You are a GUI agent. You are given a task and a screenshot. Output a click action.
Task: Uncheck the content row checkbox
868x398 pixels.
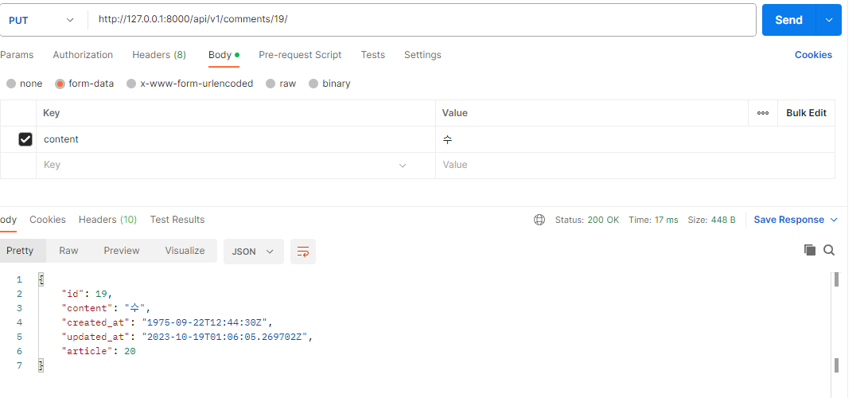coord(25,139)
